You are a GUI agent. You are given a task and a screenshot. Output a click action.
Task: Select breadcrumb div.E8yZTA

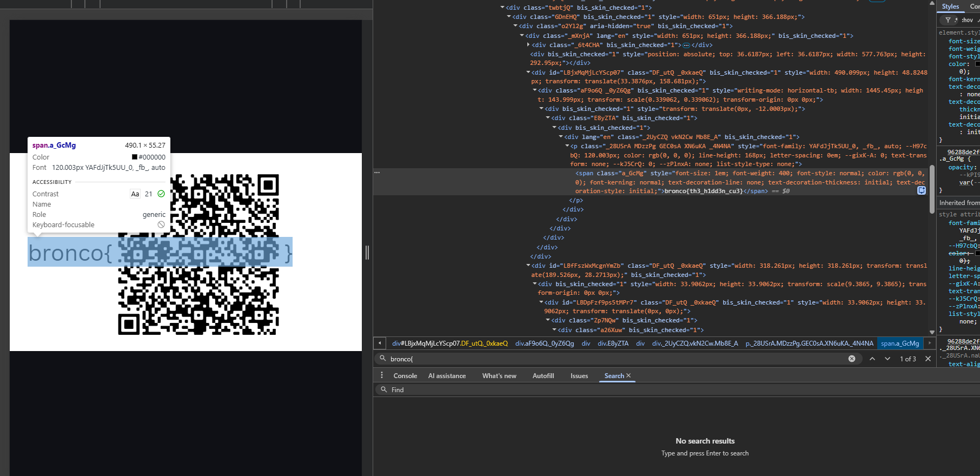coord(613,343)
